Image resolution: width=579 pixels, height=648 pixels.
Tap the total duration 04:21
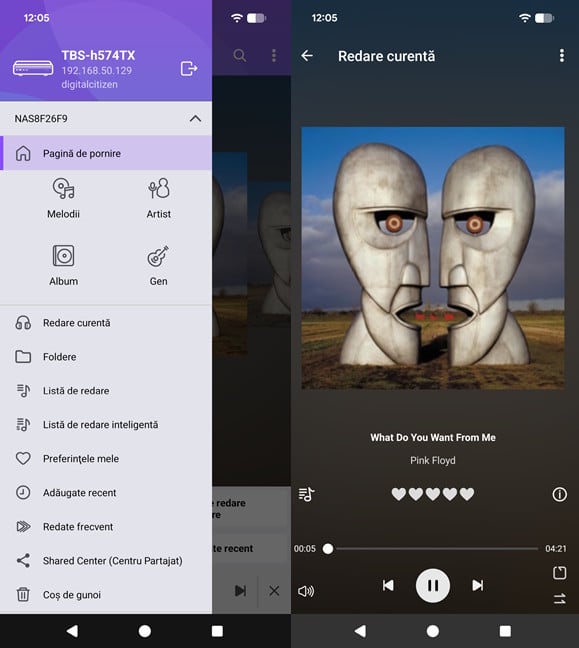[x=555, y=548]
